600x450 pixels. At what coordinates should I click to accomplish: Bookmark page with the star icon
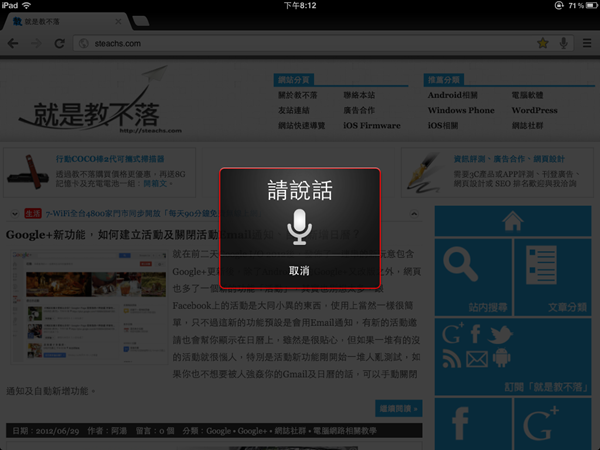pos(542,43)
